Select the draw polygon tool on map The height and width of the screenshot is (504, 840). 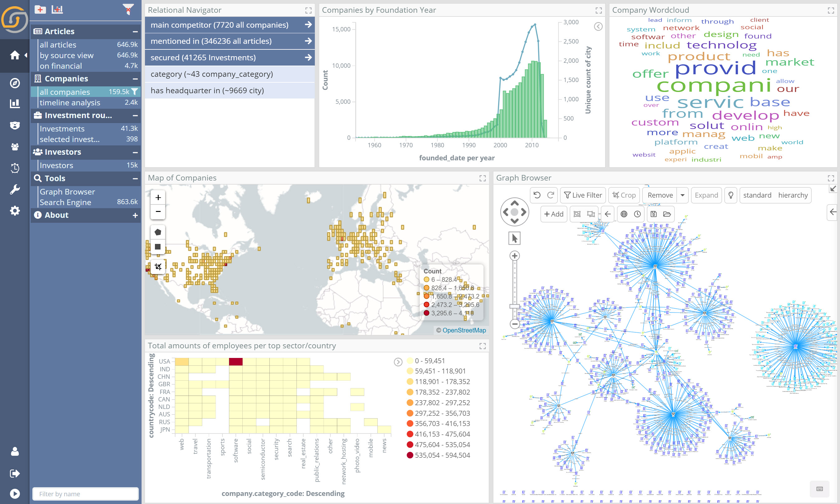click(x=158, y=232)
